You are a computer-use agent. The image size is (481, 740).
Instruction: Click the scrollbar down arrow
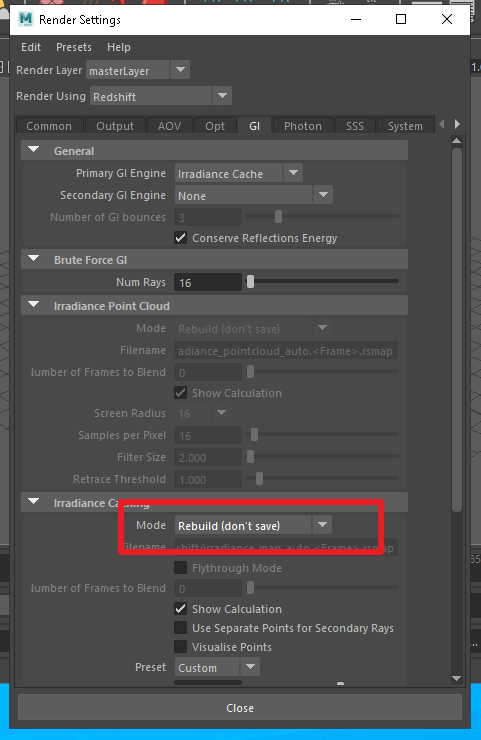(x=456, y=679)
